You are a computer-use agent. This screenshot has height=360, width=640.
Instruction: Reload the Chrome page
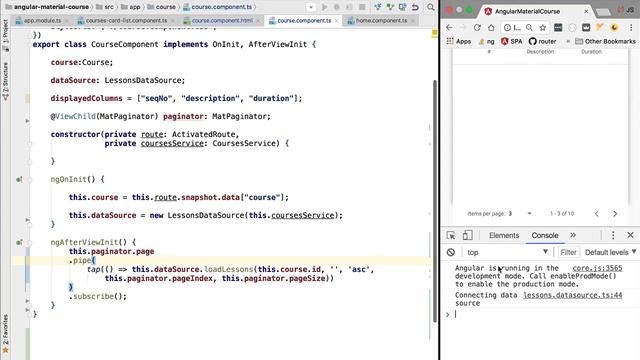pos(477,27)
